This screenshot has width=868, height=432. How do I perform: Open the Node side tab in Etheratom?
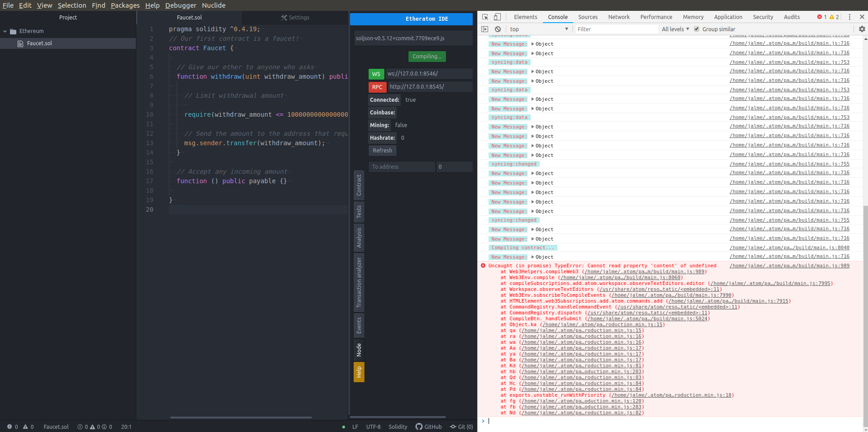pos(359,350)
